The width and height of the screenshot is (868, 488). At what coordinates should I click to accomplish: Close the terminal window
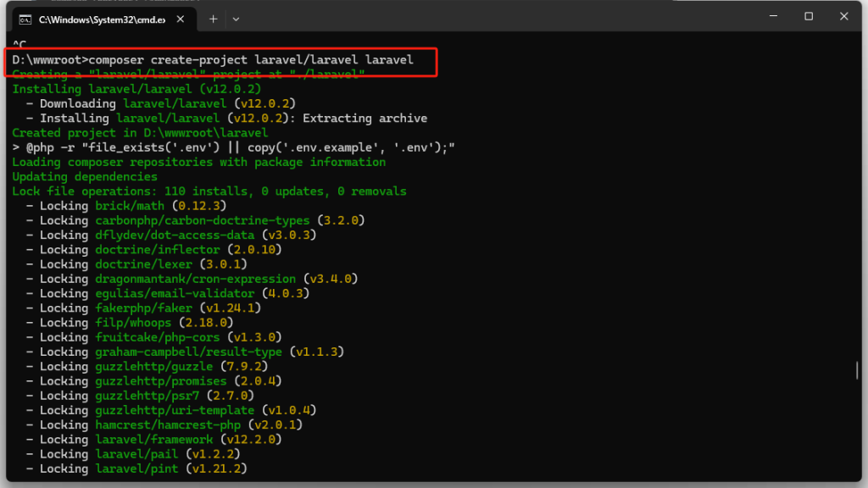843,16
